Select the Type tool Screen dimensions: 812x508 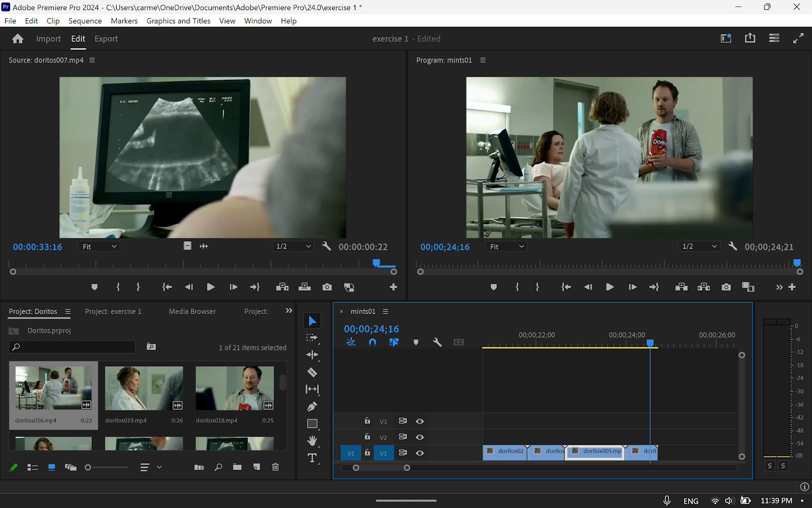(x=312, y=458)
